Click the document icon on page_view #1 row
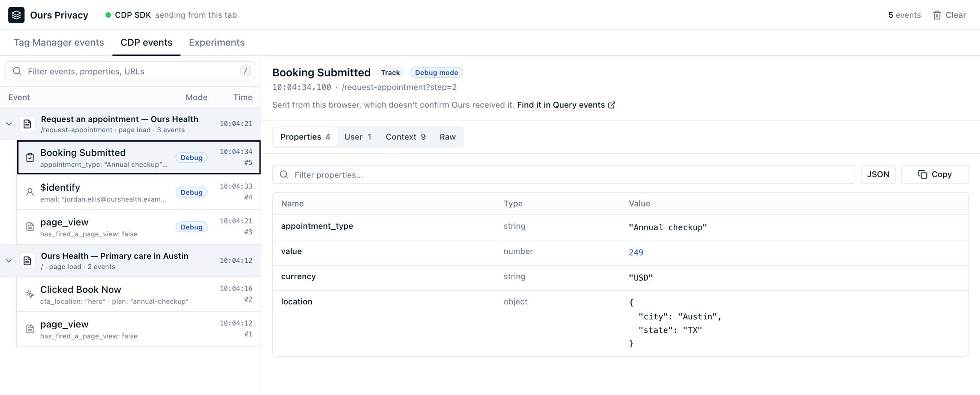The width and height of the screenshot is (980, 395). [x=30, y=329]
